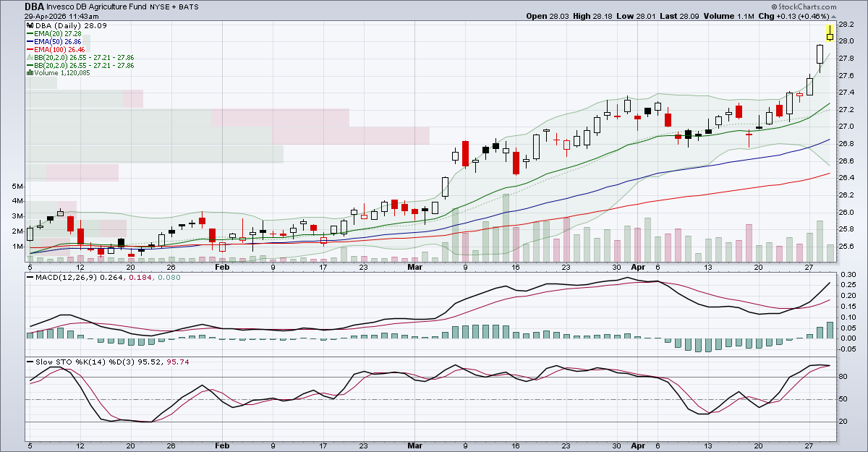Click the 26.0 price axis label
The image size is (868, 452).
click(847, 213)
